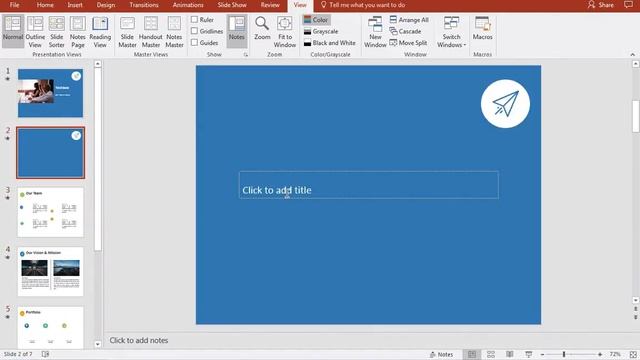Open the Macros dialog
The height and width of the screenshot is (360, 640).
click(x=482, y=29)
